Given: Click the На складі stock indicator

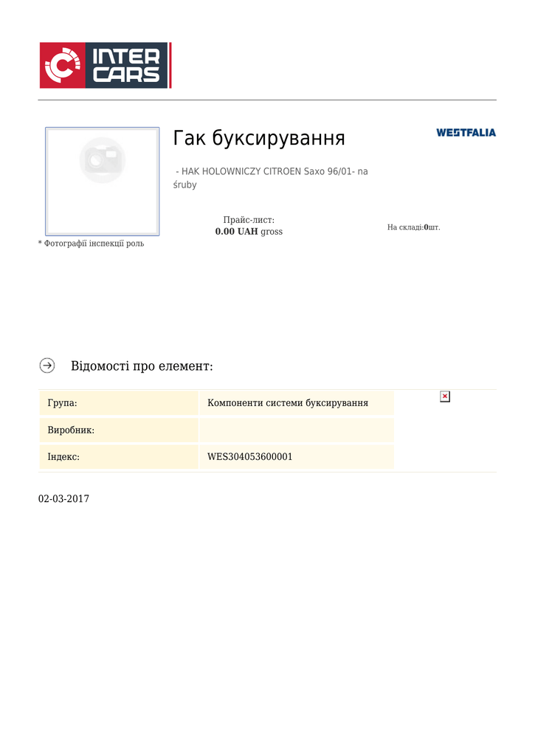Looking at the screenshot, I should pyautogui.click(x=413, y=227).
